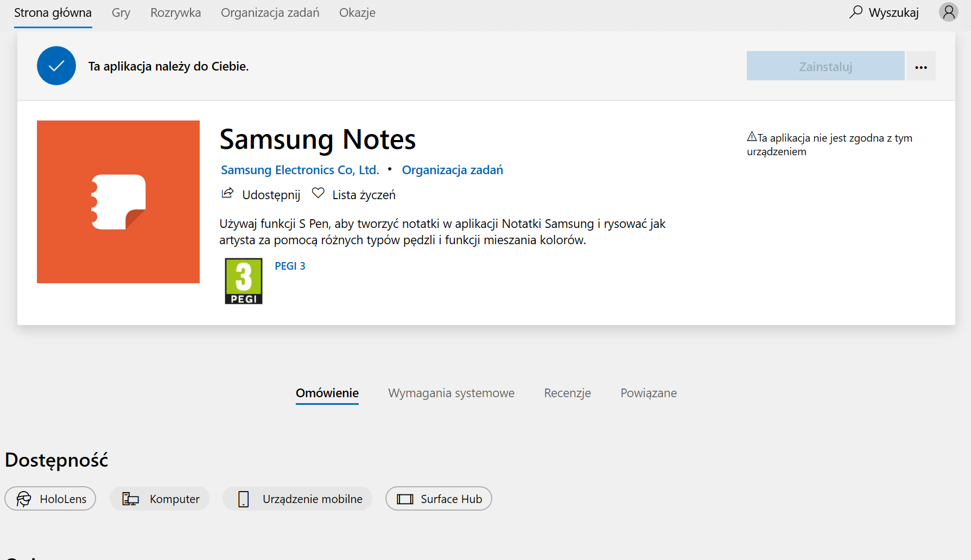The width and height of the screenshot is (971, 560).
Task: Click the orange Samsung Notes app thumbnail
Action: coord(118,201)
